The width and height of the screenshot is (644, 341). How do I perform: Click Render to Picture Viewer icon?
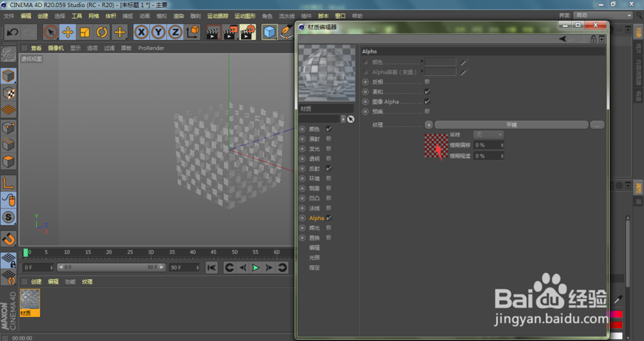(x=231, y=32)
